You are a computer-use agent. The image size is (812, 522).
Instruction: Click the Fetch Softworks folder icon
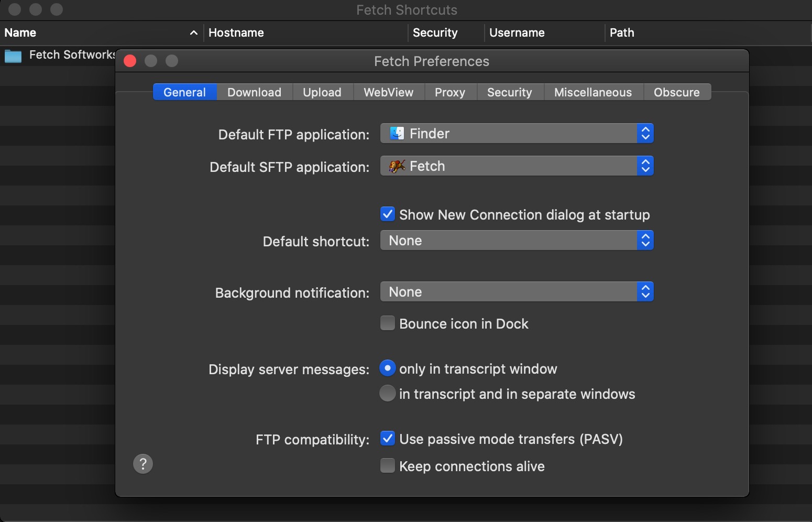[13, 56]
